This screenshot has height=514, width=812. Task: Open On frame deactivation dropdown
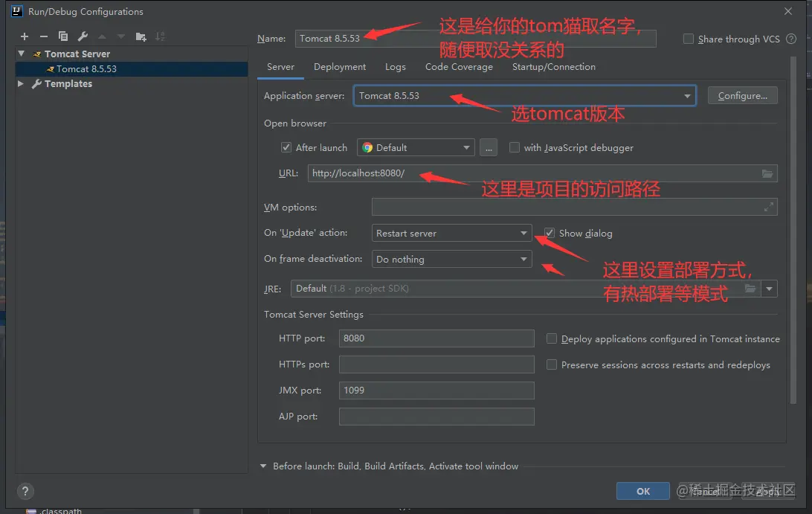(x=451, y=259)
